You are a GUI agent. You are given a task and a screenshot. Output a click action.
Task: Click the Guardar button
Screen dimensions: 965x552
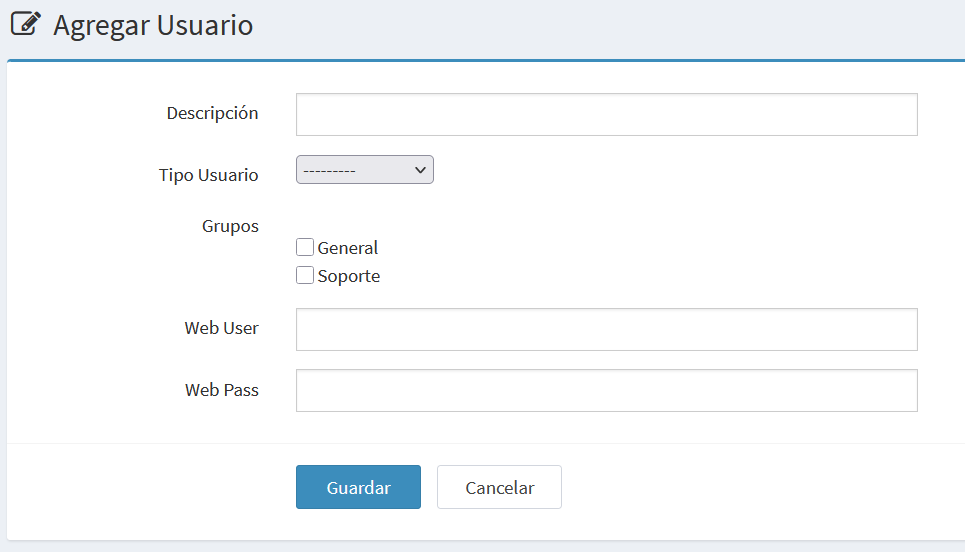358,487
